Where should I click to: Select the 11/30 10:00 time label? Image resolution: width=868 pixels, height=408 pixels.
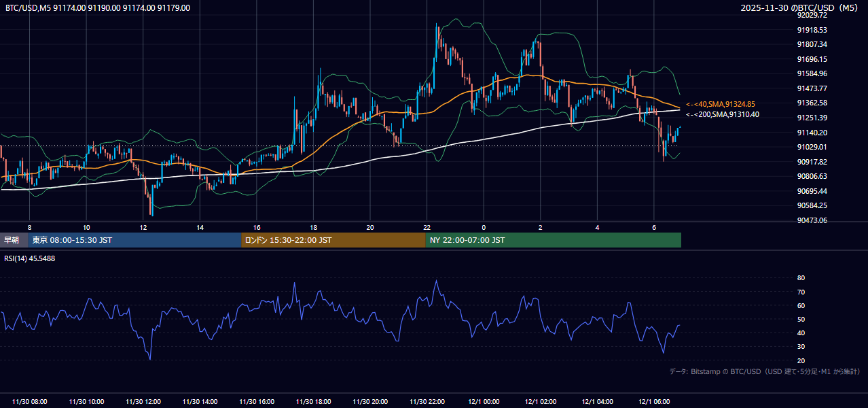click(x=86, y=402)
